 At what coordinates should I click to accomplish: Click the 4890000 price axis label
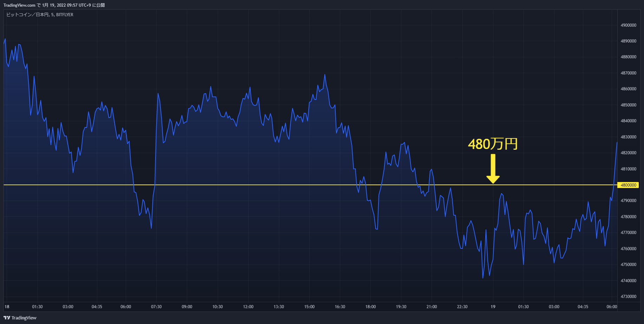click(628, 41)
